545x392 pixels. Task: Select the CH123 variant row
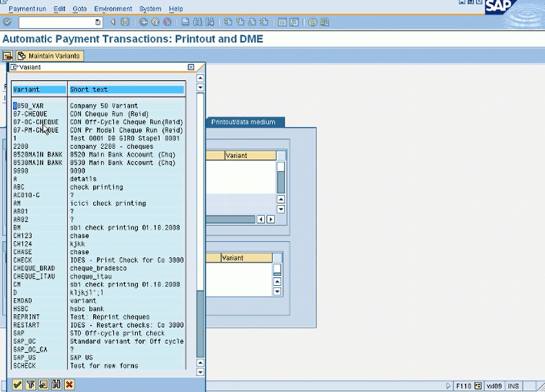98,236
